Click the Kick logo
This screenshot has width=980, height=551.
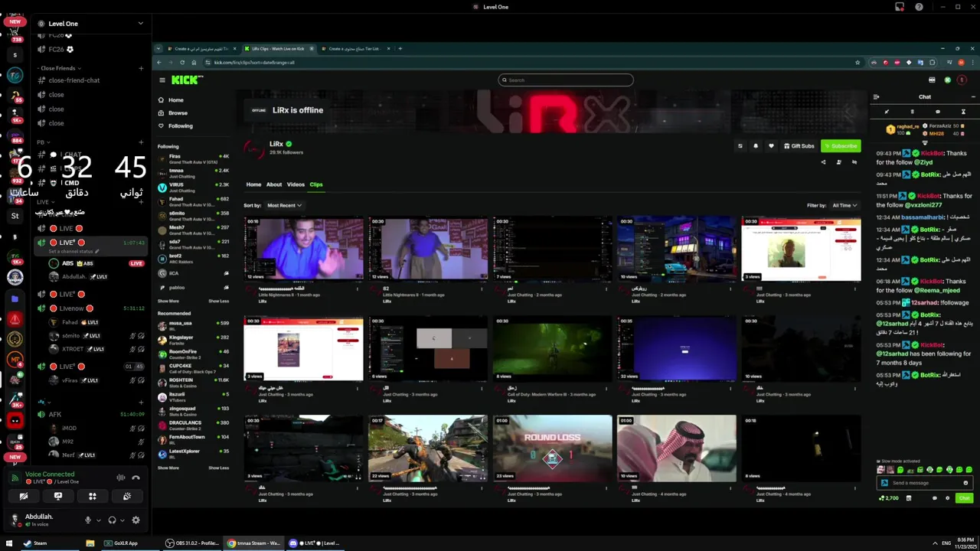coord(187,80)
